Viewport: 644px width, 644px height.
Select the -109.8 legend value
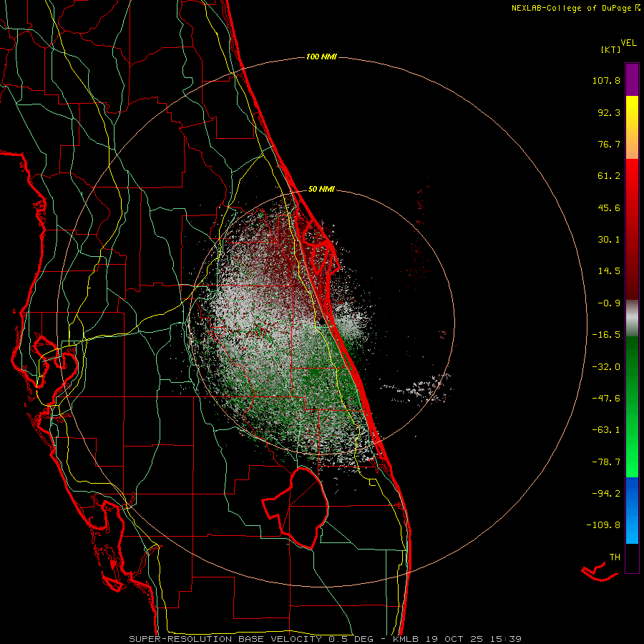603,525
